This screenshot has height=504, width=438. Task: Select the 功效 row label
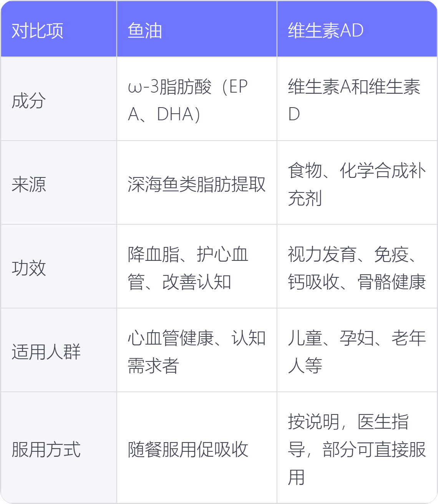(x=58, y=267)
